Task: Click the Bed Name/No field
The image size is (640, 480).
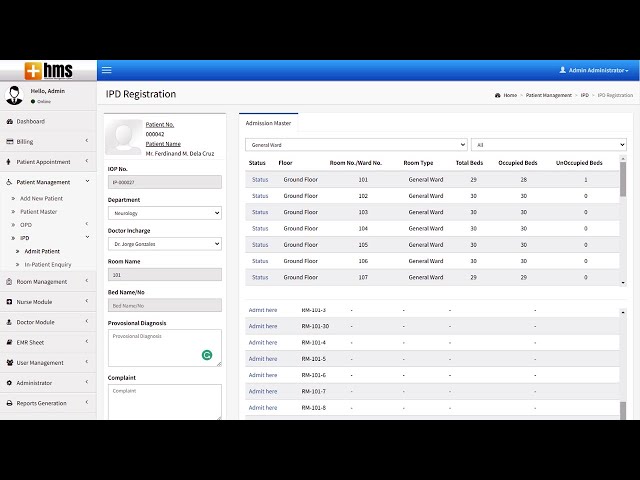Action: coord(164,305)
